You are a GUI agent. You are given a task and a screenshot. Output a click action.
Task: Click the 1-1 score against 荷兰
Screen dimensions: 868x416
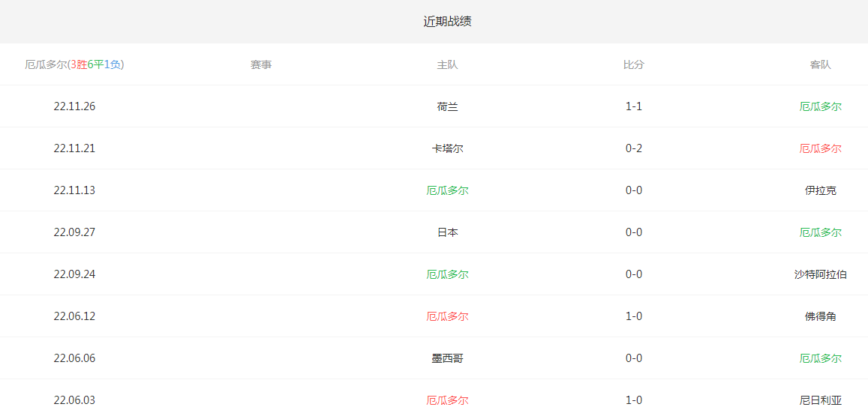(x=634, y=106)
